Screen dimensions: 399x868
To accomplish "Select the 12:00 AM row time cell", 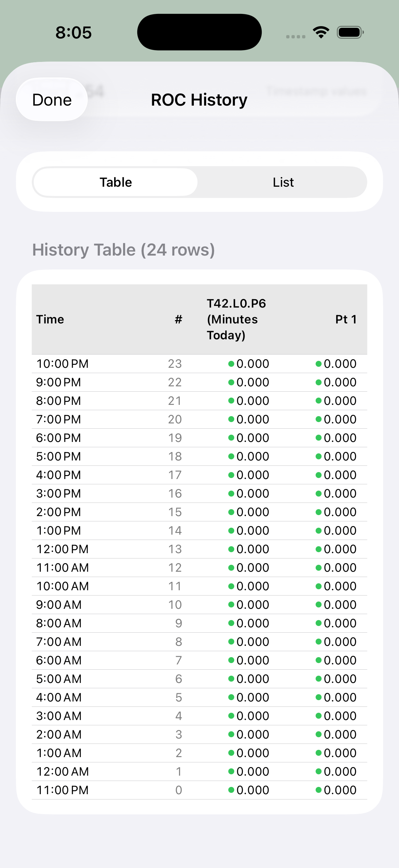I will 63,771.
